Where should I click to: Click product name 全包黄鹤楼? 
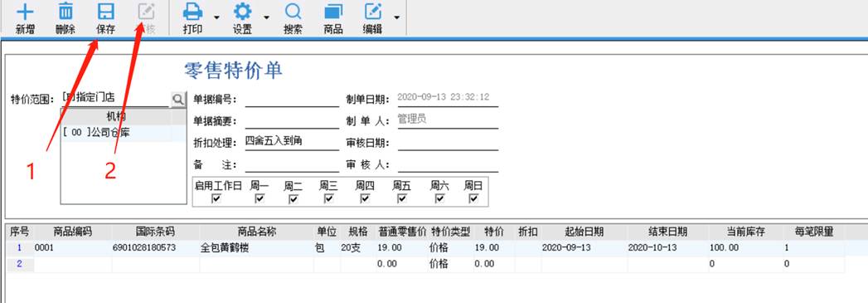256,248
